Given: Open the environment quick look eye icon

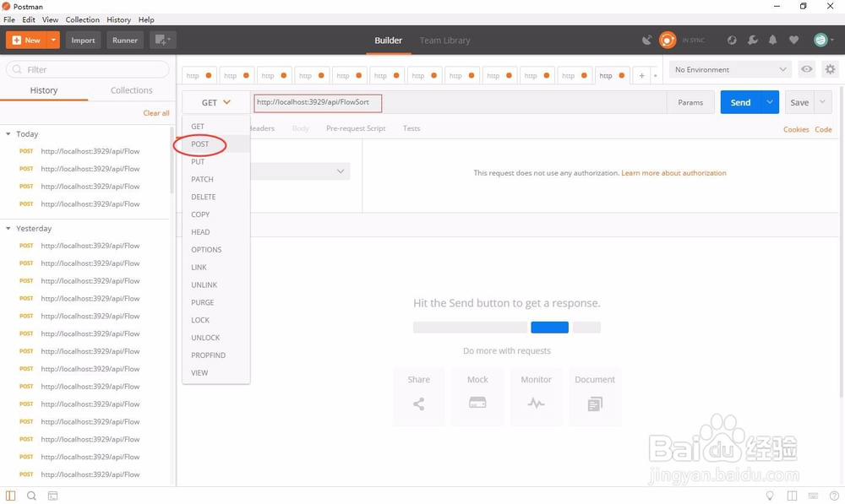Looking at the screenshot, I should [x=806, y=68].
